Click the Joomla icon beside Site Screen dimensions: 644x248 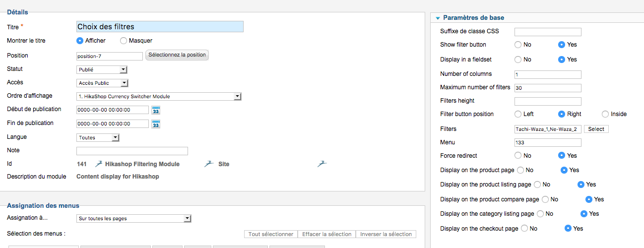(x=209, y=164)
